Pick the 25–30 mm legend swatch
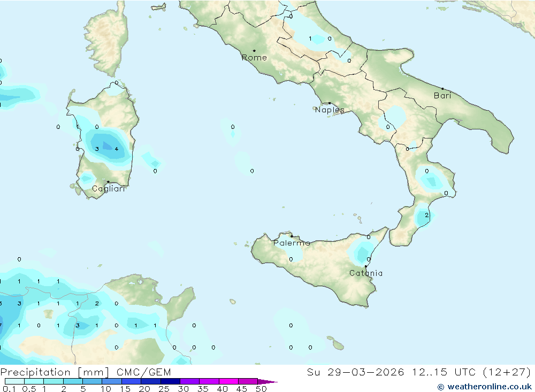Viewport: 535px width, 392px height. [x=170, y=381]
